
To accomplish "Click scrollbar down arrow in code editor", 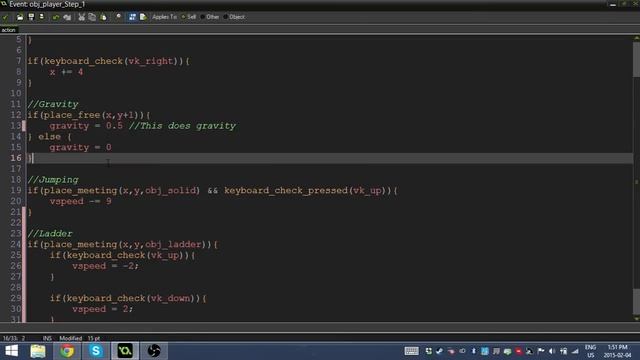I will click(636, 318).
